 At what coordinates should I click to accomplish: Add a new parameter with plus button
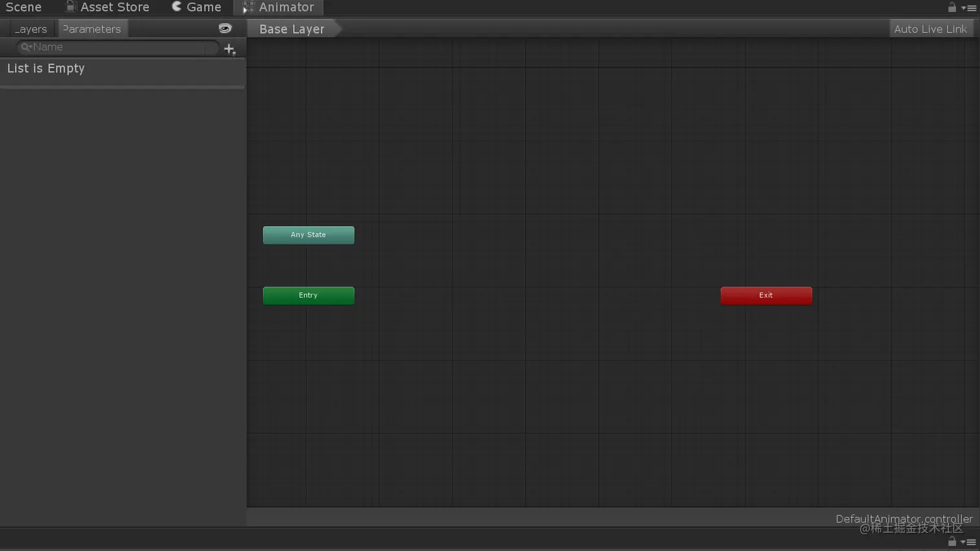point(229,49)
